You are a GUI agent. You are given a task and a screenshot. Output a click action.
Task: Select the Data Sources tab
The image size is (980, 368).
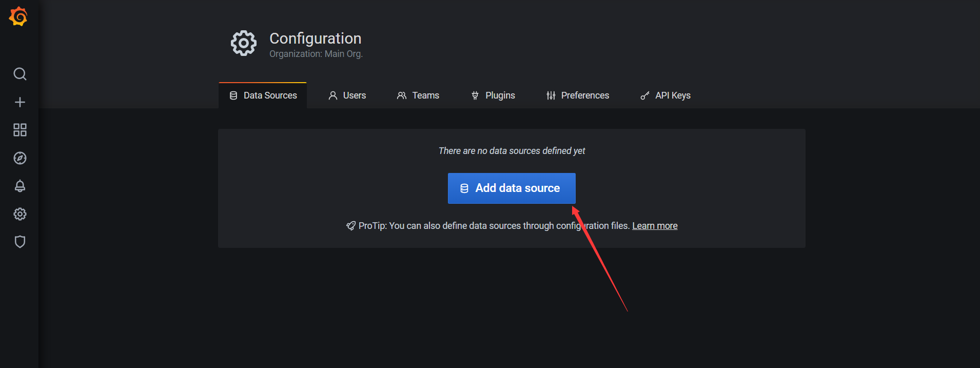pos(263,95)
